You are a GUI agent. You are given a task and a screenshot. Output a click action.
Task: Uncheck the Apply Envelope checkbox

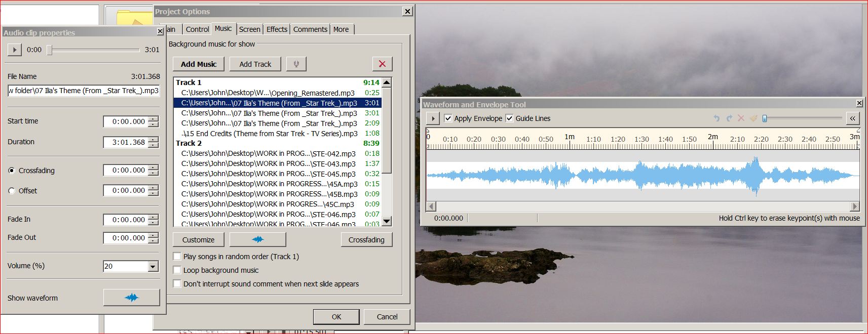pos(448,118)
